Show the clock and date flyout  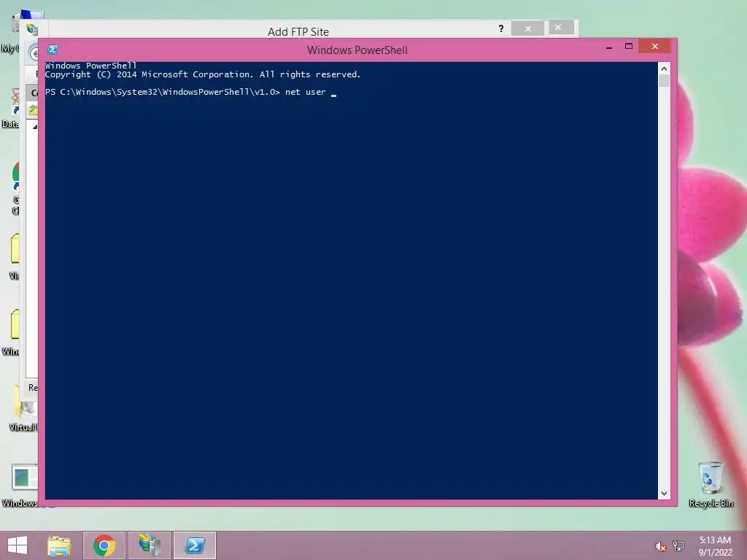715,546
